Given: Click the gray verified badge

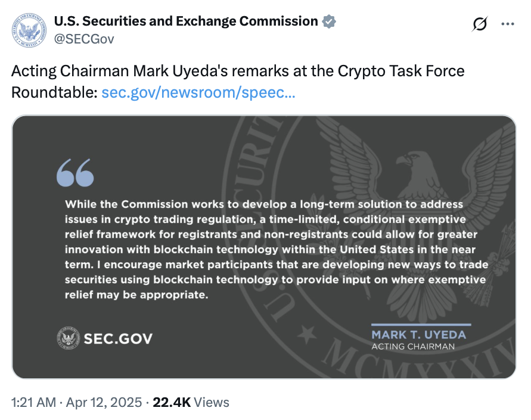Looking at the screenshot, I should coord(329,22).
